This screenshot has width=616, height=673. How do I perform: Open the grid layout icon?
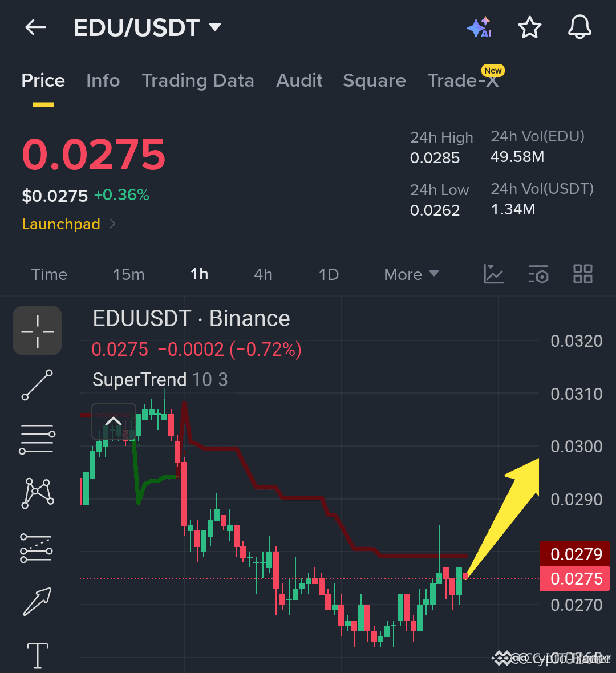[583, 274]
